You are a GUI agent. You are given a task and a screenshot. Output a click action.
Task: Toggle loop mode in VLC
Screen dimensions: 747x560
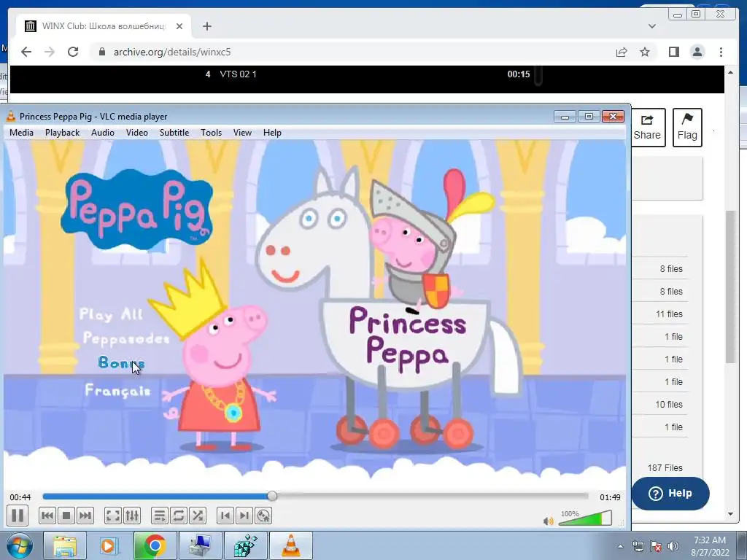click(x=179, y=516)
